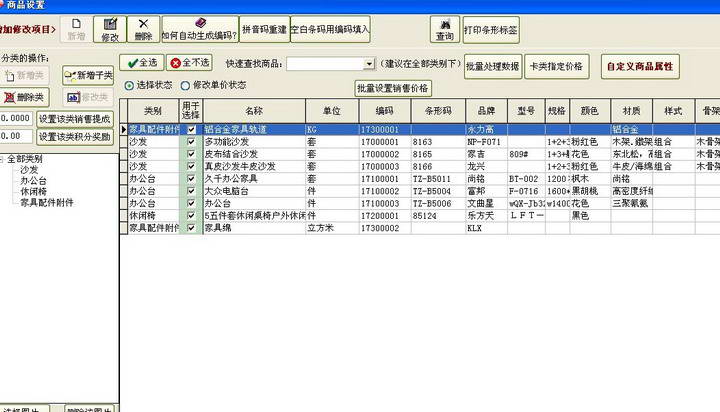Click the 材质 column header
The image size is (720, 412).
pyautogui.click(x=631, y=111)
